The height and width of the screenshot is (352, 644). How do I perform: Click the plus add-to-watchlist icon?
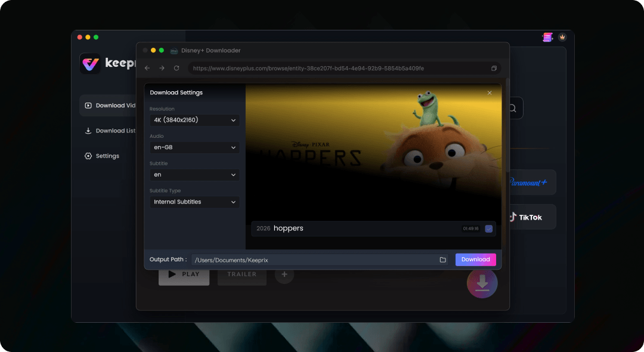pyautogui.click(x=284, y=274)
